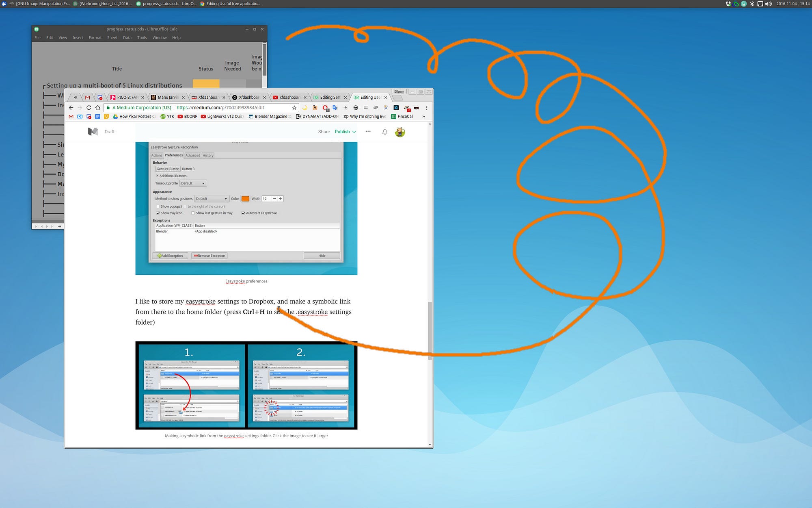Click the red extension icon with badge 10
The image size is (812, 508).
tap(406, 108)
